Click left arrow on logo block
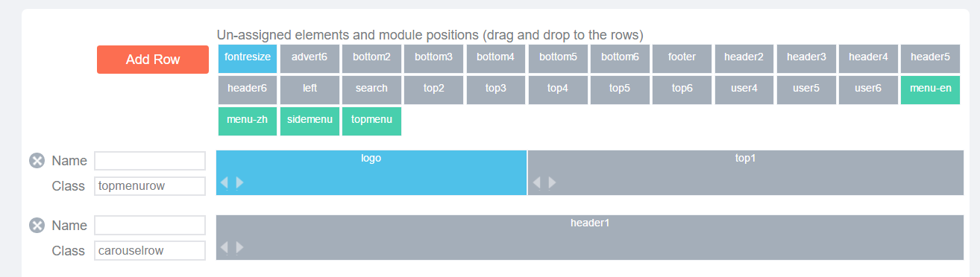This screenshot has width=980, height=277. pos(224,182)
